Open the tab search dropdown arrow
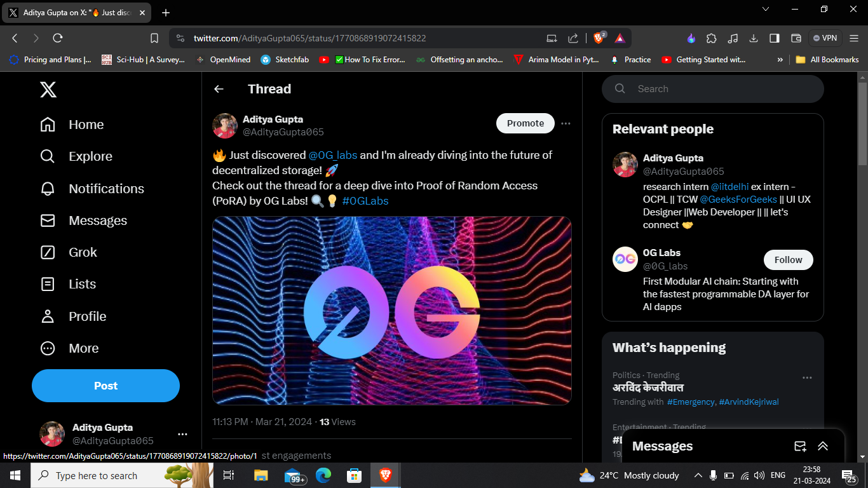Viewport: 868px width, 488px height. tap(766, 10)
